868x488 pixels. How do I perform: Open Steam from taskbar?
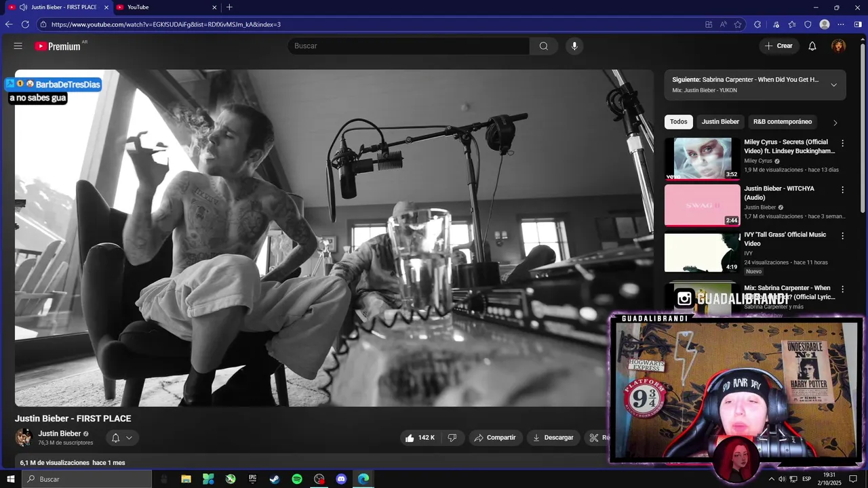point(275,479)
